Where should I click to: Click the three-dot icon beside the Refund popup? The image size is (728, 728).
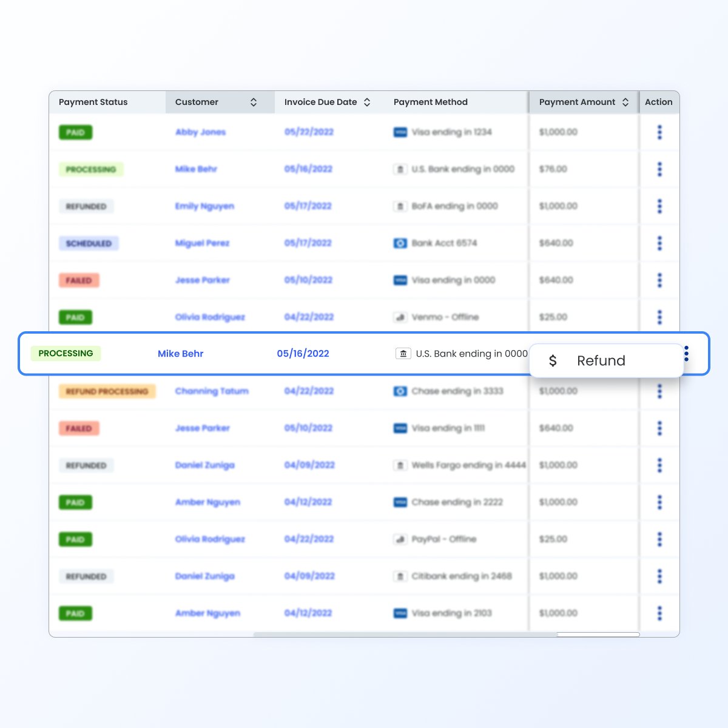coord(686,354)
